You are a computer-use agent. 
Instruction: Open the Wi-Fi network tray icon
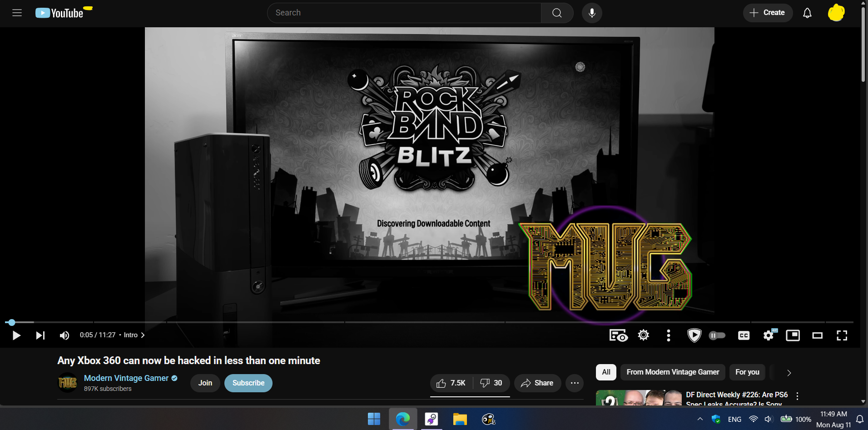754,419
